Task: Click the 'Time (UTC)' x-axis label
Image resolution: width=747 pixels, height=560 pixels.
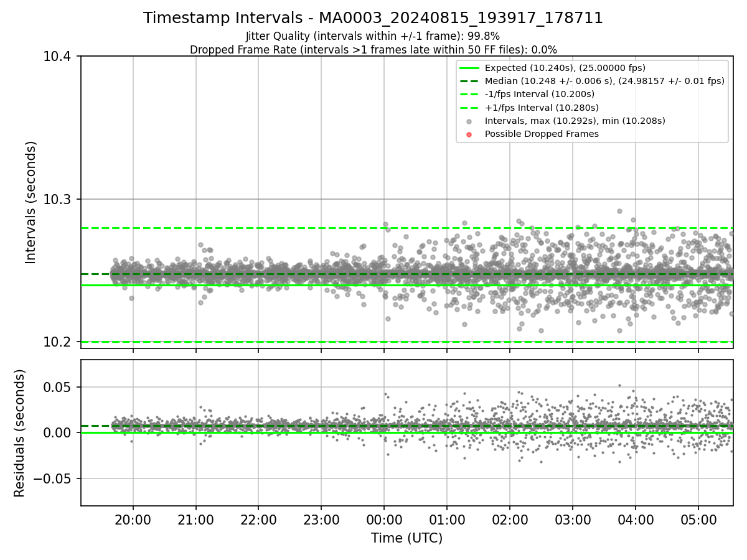Action: click(407, 538)
